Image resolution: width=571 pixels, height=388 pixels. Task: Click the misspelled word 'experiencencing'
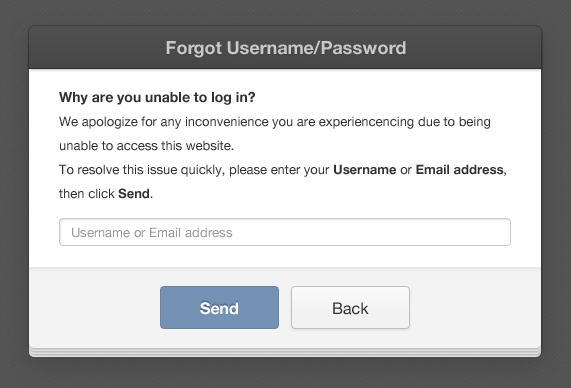point(366,122)
